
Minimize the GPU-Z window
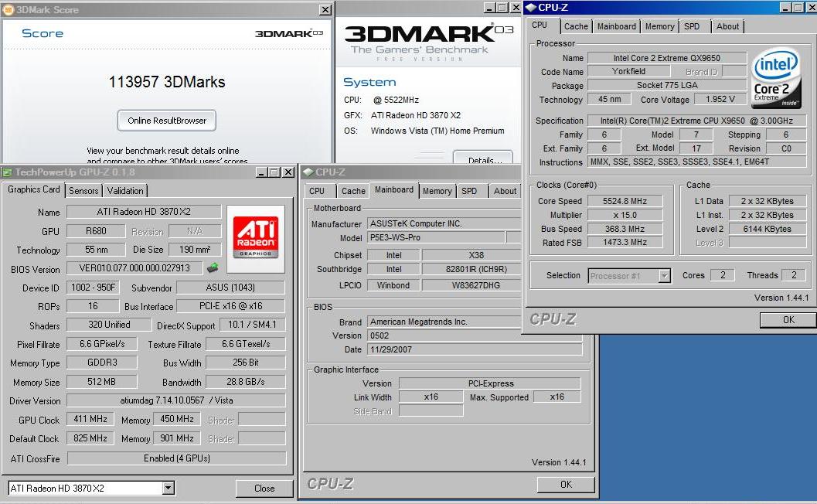coord(261,172)
